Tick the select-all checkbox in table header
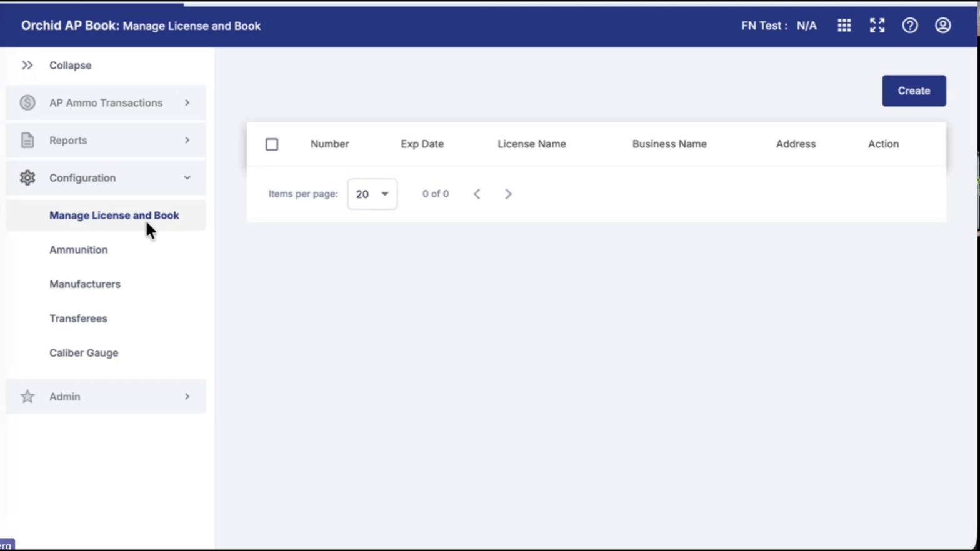 click(x=272, y=144)
